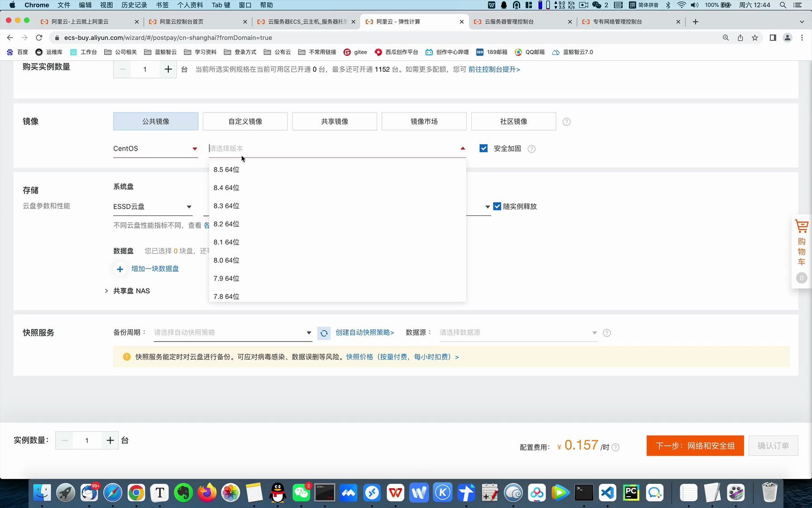Expand the 共享盘 NAS section

click(127, 291)
